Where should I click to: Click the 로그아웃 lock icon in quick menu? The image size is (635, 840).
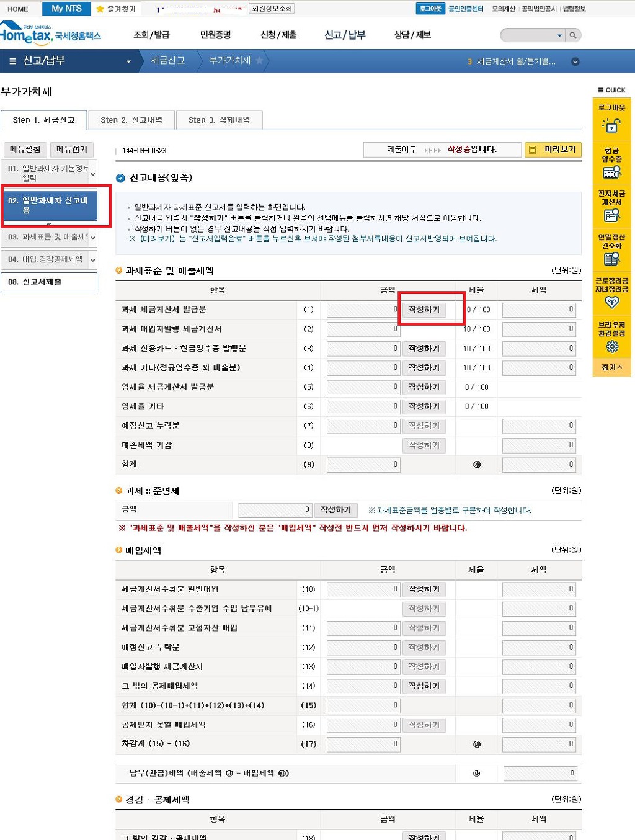coord(611,126)
